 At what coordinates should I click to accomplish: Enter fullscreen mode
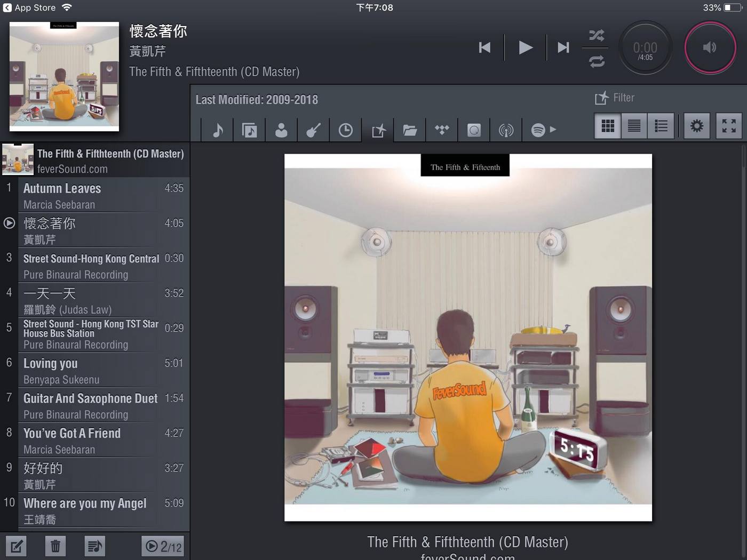729,126
